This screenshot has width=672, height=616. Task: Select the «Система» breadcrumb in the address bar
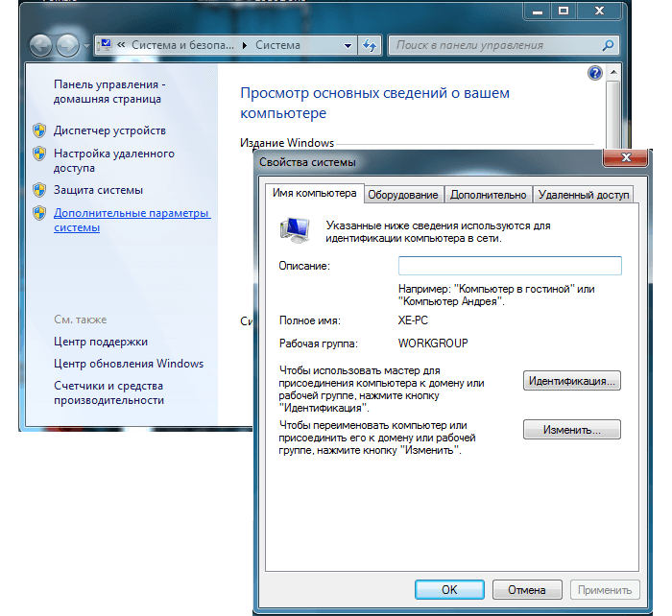[x=277, y=45]
